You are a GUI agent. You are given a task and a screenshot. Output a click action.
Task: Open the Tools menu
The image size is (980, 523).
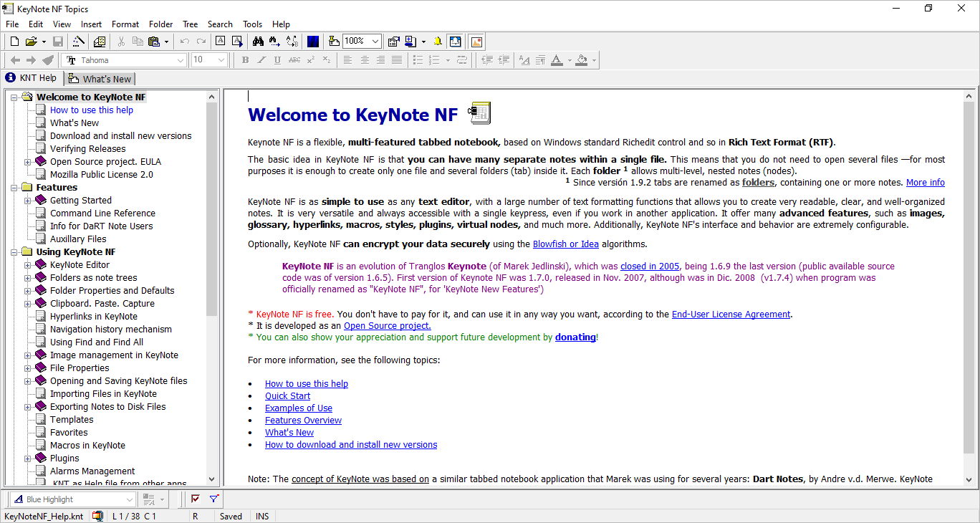(x=252, y=24)
